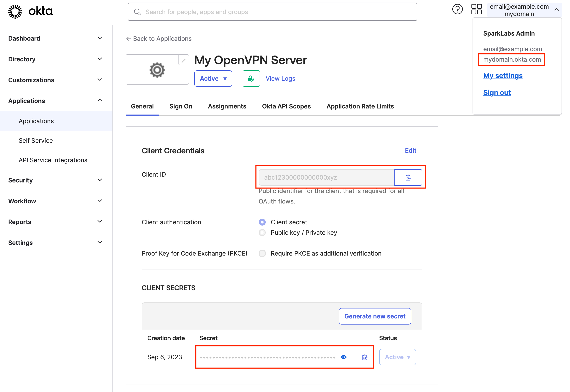Image resolution: width=570 pixels, height=392 pixels.
Task: Click the search magnifier icon
Action: 137,12
